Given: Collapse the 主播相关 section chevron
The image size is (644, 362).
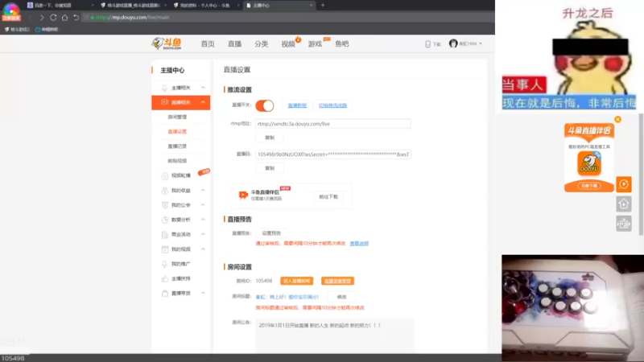Looking at the screenshot, I should coord(203,88).
